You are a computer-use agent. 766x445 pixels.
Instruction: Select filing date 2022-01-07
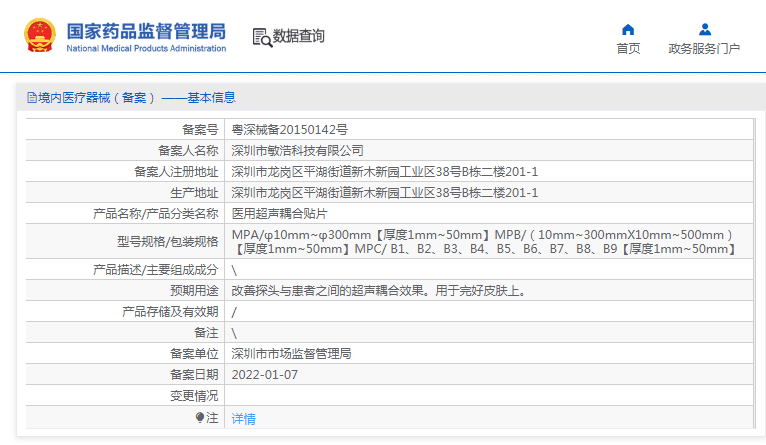tap(264, 375)
